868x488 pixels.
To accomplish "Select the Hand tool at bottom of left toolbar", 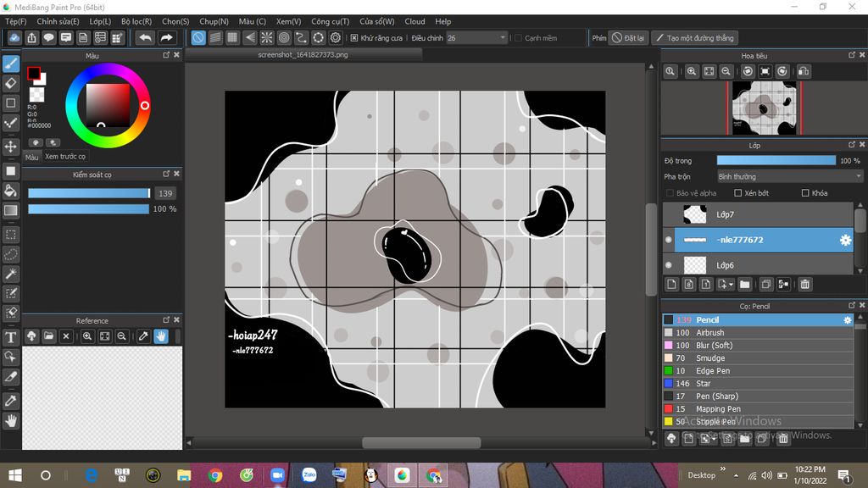I will [x=11, y=421].
